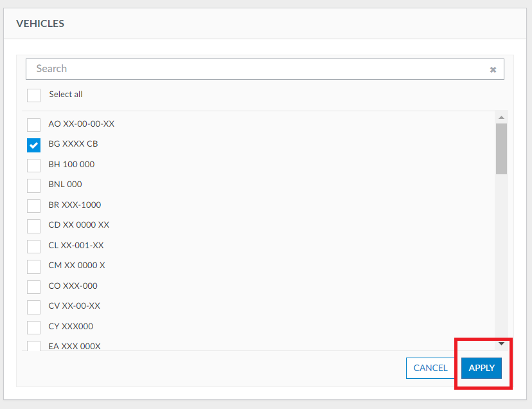Tick the BR XXX-1000 checkbox
The image size is (532, 409).
pos(33,205)
